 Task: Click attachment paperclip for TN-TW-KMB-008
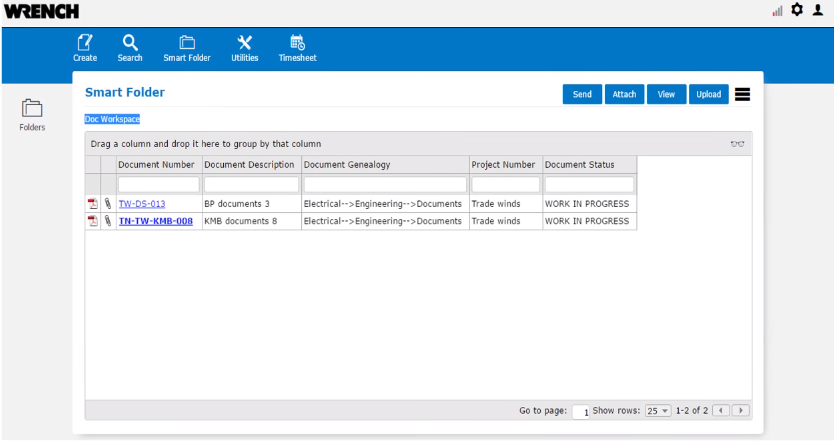pos(108,221)
